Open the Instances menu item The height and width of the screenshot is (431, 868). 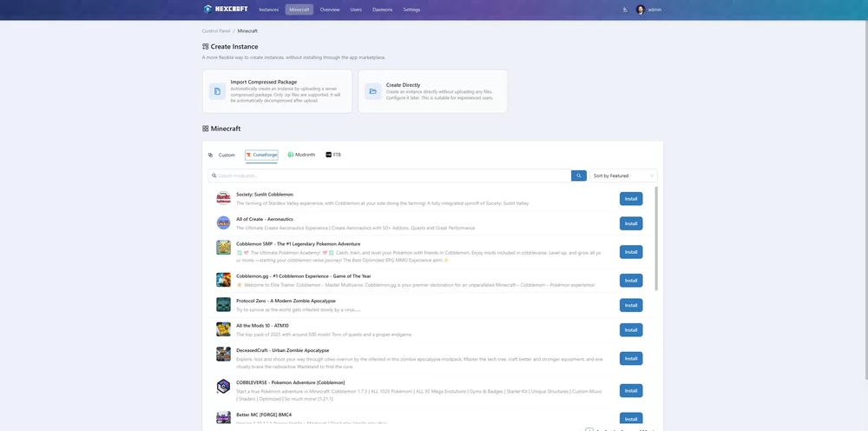269,10
